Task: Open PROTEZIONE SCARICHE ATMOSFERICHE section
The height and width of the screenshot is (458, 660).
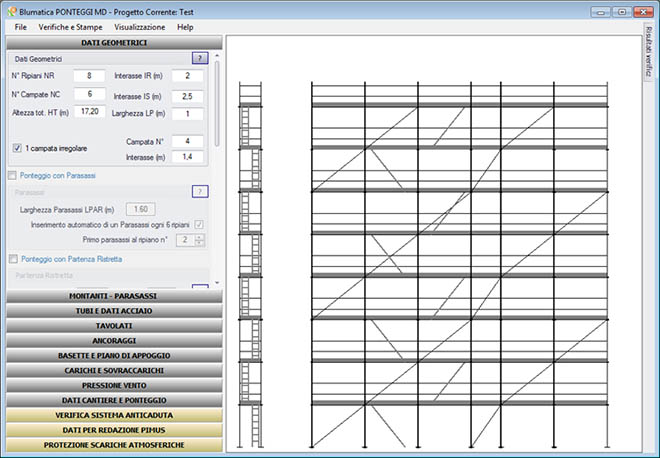Action: point(111,444)
